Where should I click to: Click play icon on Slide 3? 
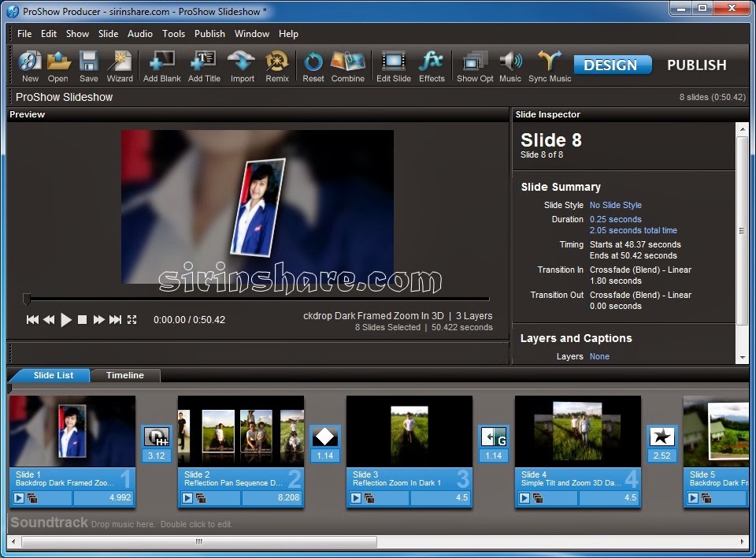tap(356, 497)
